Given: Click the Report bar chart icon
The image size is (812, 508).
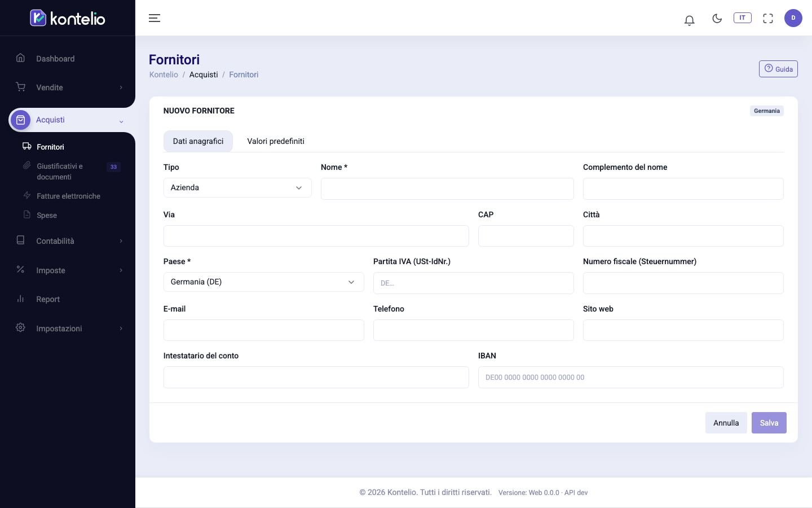Looking at the screenshot, I should [20, 299].
